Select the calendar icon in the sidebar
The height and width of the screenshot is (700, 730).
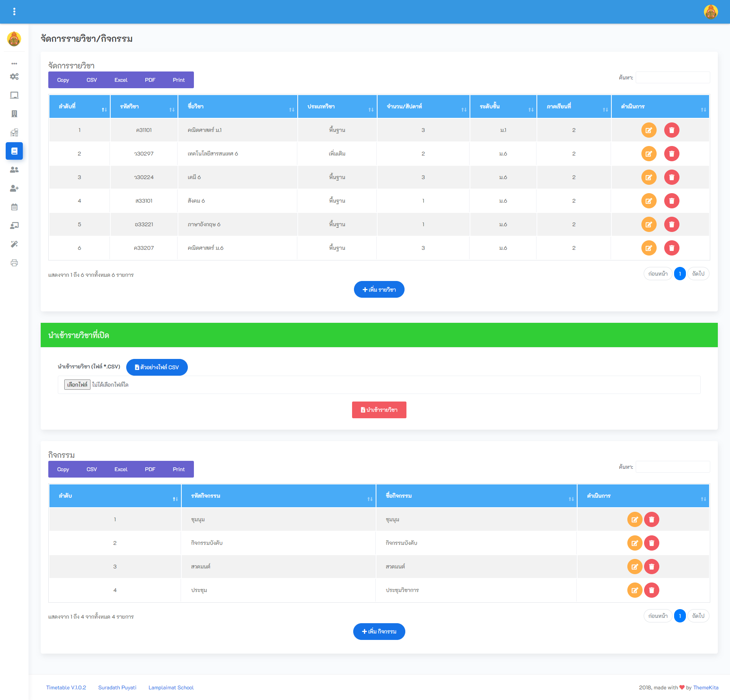click(x=14, y=207)
